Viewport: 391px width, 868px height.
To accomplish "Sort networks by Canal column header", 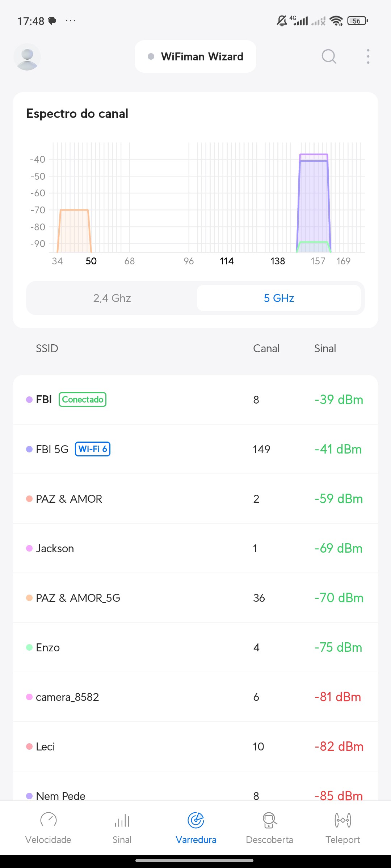I will pyautogui.click(x=266, y=349).
